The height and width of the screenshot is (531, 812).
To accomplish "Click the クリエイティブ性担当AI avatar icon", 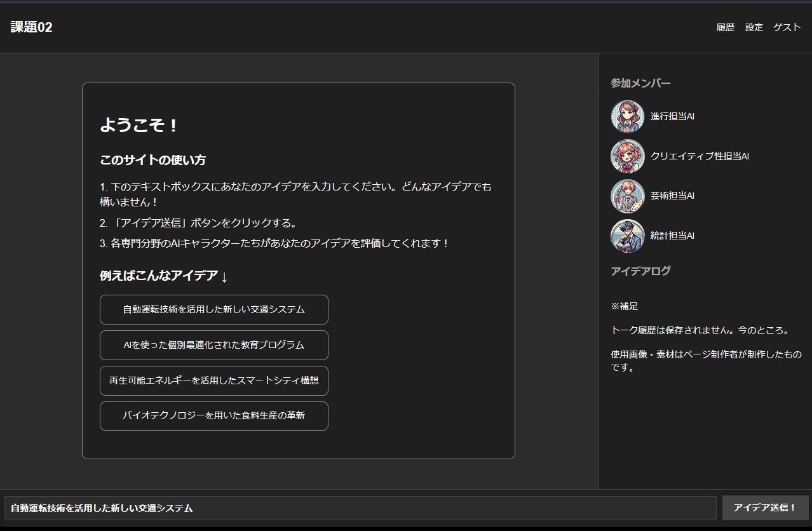I will click(627, 156).
